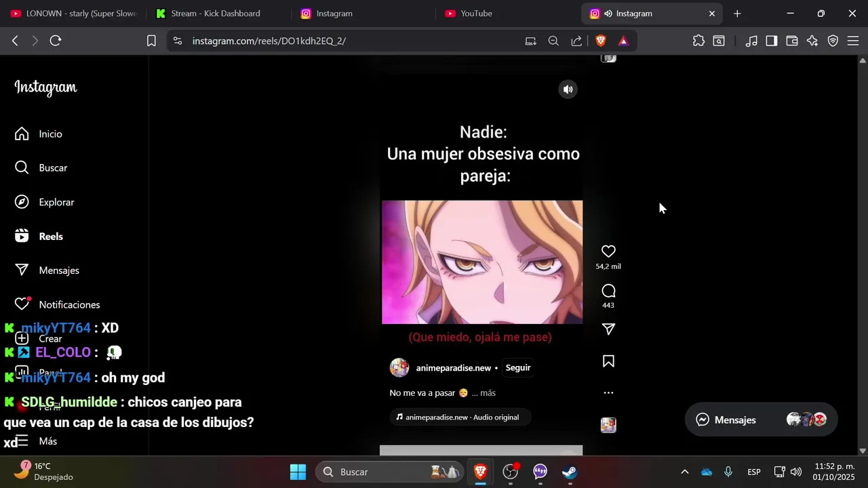Open floating Mensajes button
The width and height of the screenshot is (868, 488).
pyautogui.click(x=761, y=420)
